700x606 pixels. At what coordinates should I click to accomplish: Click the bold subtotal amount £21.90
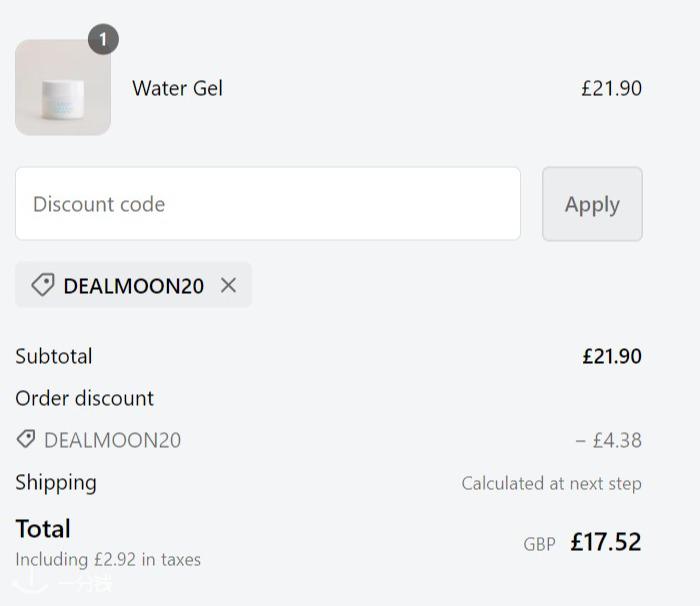611,356
